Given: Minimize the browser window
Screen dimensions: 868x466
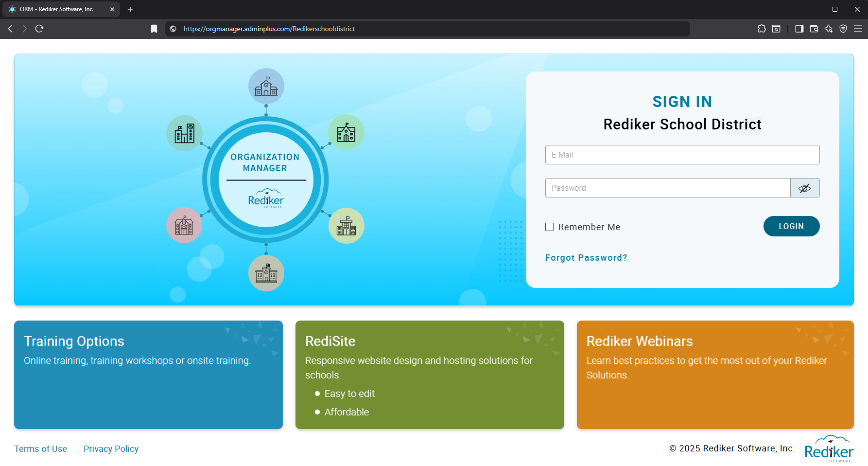Looking at the screenshot, I should click(813, 9).
